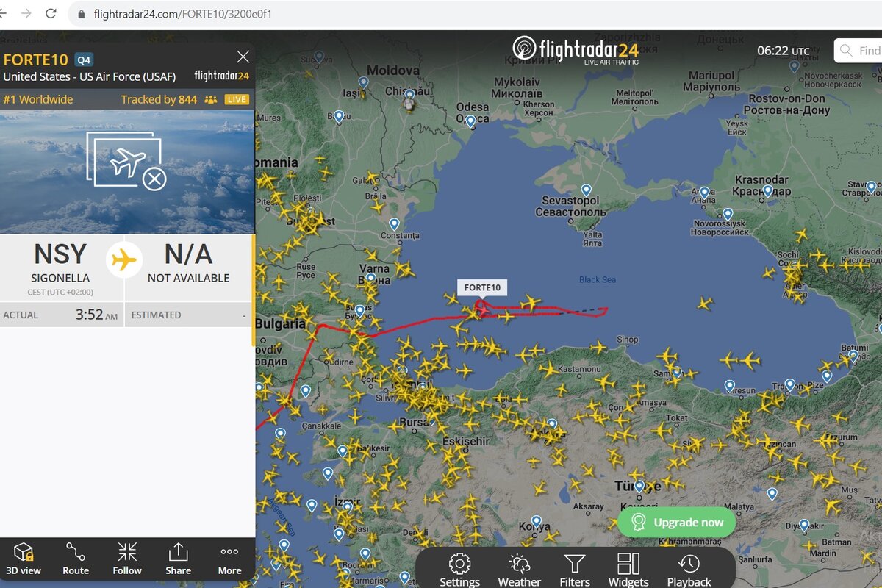Open the Filters menu

pos(575,570)
